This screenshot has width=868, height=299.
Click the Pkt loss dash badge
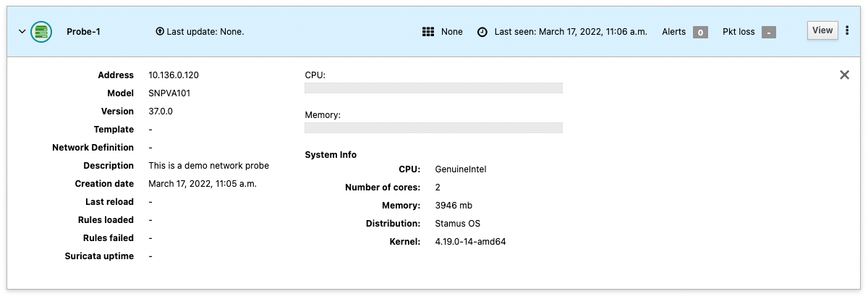(768, 33)
